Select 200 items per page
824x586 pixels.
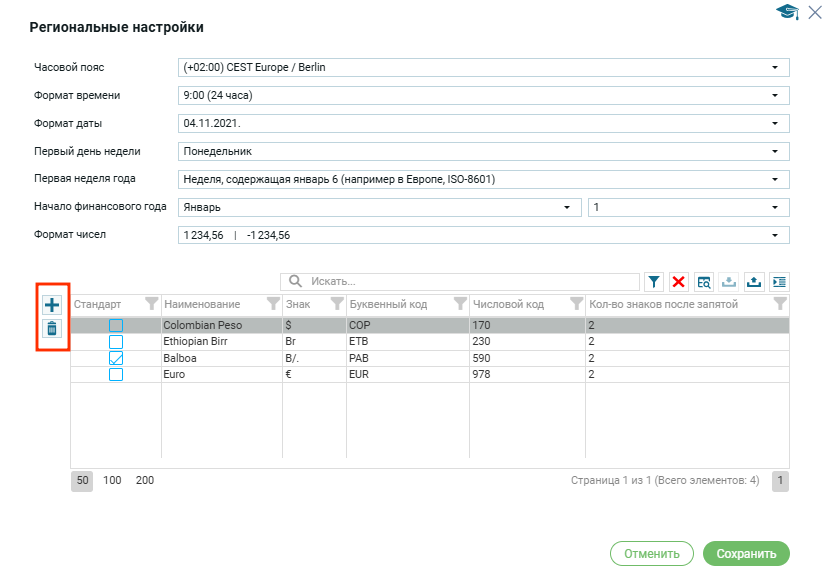(x=145, y=481)
